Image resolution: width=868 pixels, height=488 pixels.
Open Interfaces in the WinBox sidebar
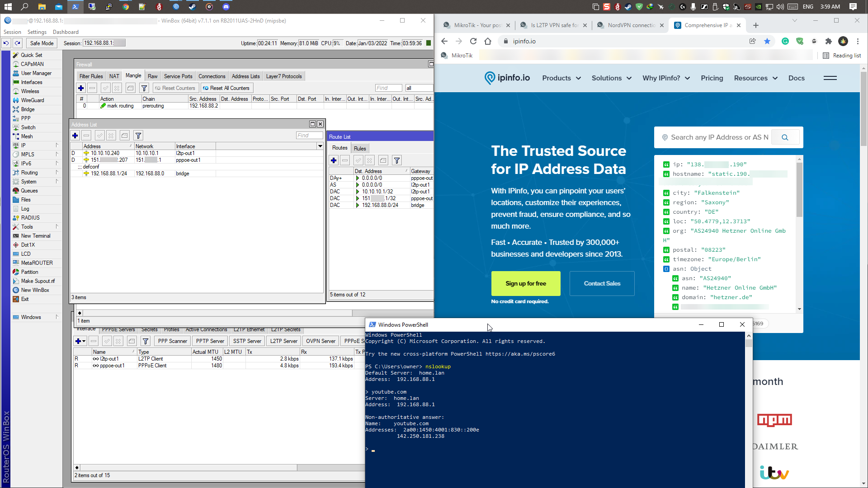point(32,82)
